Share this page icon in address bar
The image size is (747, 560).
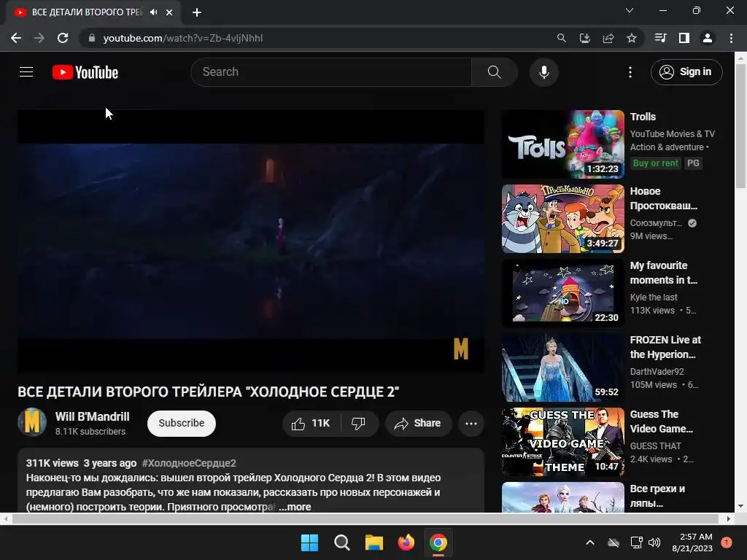608,38
